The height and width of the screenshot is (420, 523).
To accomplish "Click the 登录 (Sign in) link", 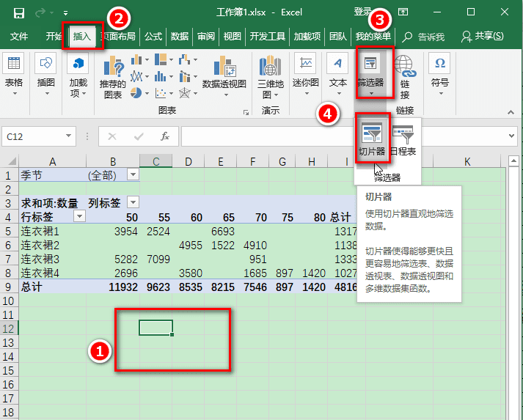I will click(x=362, y=12).
